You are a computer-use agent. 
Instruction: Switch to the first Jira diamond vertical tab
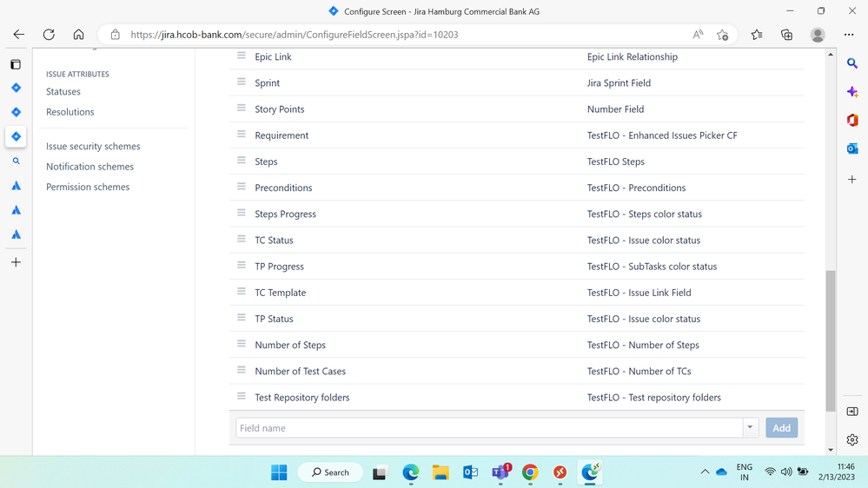point(16,88)
